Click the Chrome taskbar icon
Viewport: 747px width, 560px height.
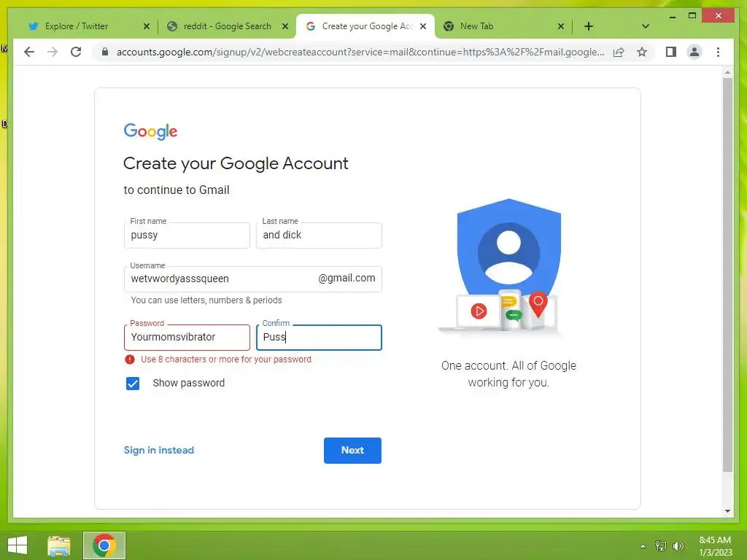pyautogui.click(x=104, y=545)
